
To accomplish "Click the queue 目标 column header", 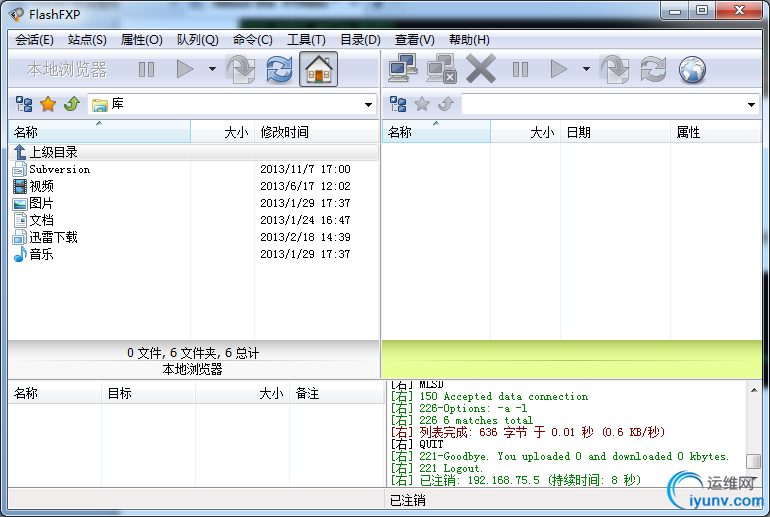I will tap(148, 393).
